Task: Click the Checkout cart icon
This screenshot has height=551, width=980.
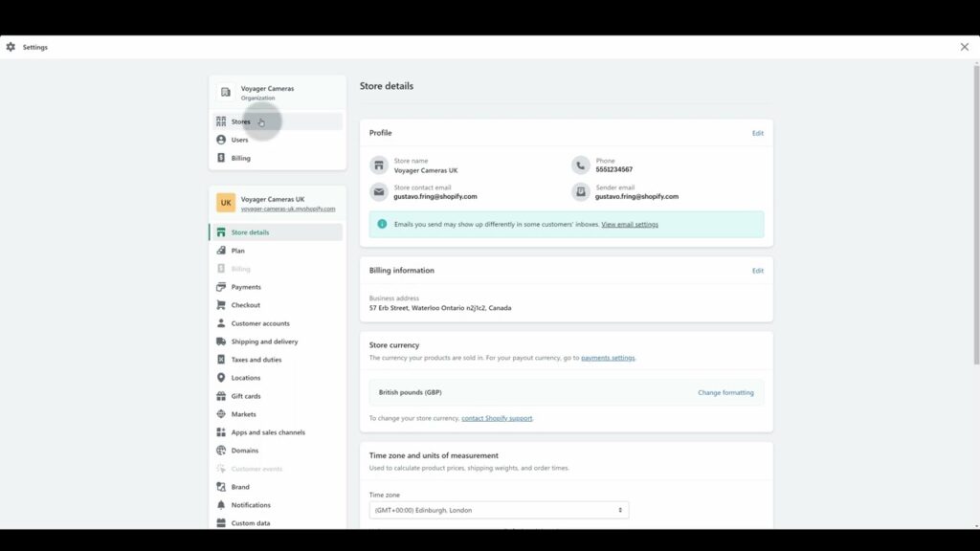Action: click(x=221, y=305)
